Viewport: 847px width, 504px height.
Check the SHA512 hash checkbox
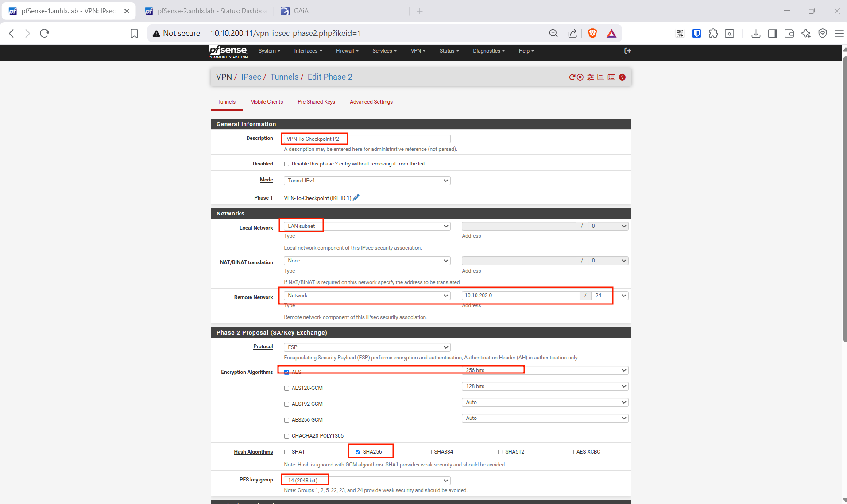click(500, 452)
